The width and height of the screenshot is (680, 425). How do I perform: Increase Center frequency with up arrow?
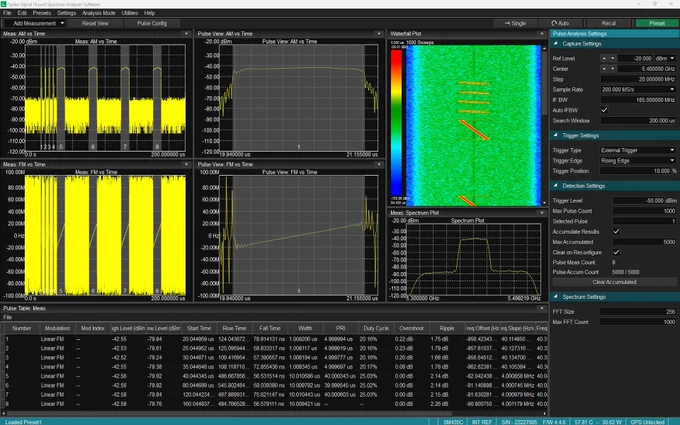point(604,69)
